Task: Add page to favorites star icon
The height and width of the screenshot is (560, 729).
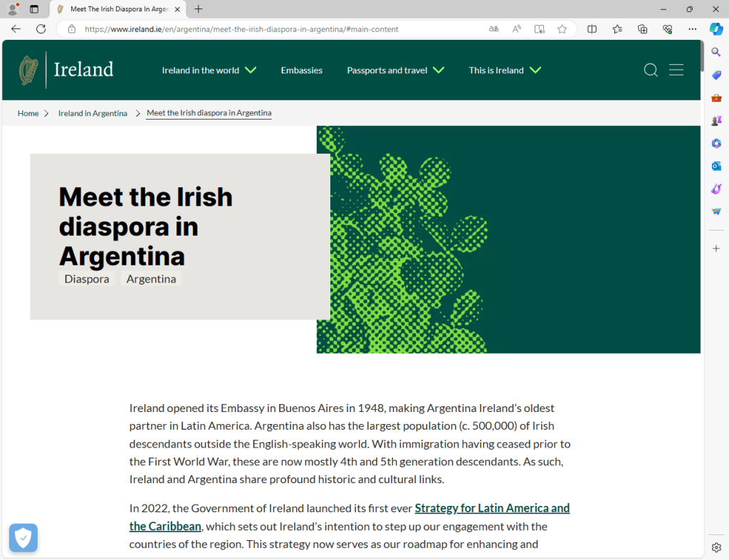Action: pos(562,29)
